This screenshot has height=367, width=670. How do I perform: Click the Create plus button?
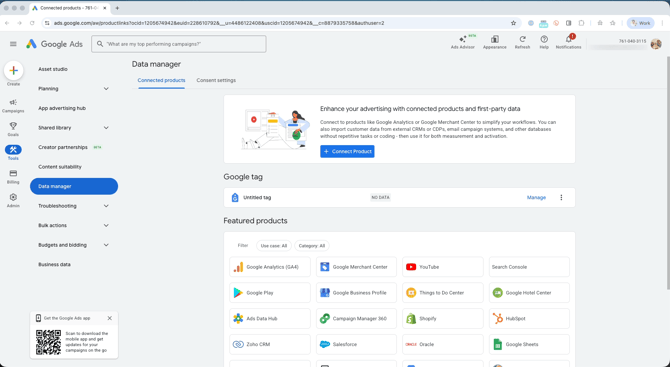point(13,70)
